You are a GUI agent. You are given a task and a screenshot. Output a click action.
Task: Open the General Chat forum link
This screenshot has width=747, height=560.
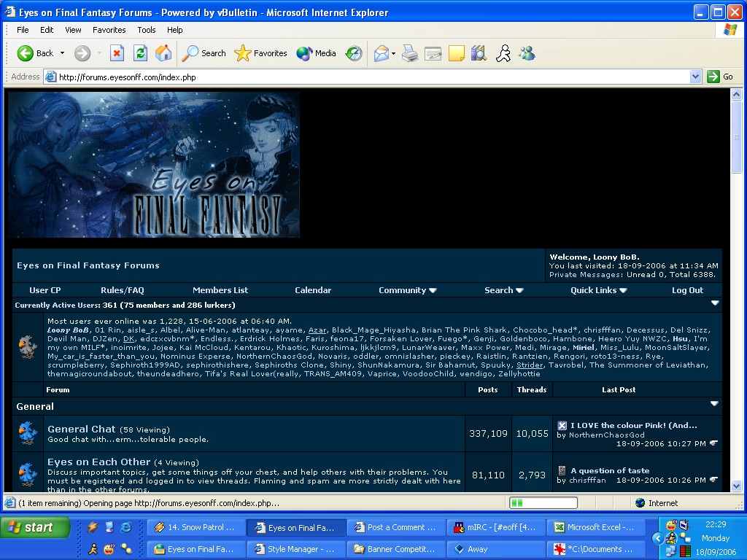[82, 429]
